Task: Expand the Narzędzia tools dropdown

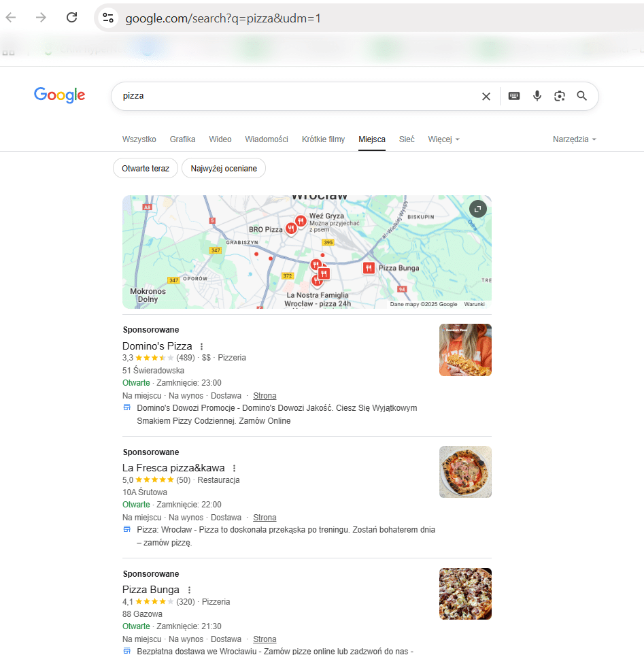Action: point(575,139)
